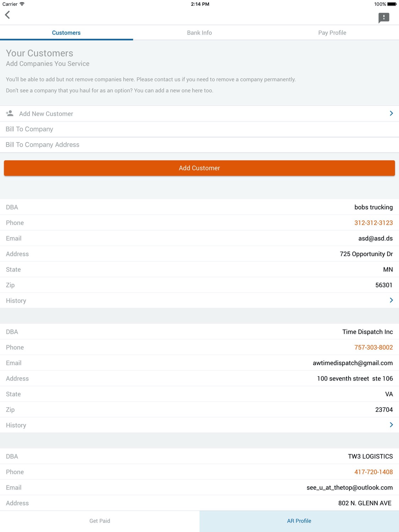Select the Customers tab
Screen dimensions: 399x532
(66, 33)
